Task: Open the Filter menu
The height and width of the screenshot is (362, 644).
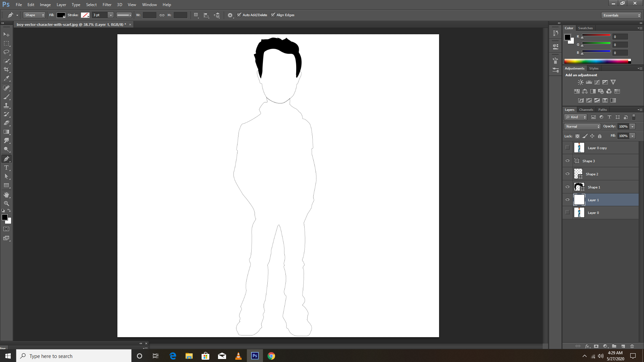Action: 107,5
